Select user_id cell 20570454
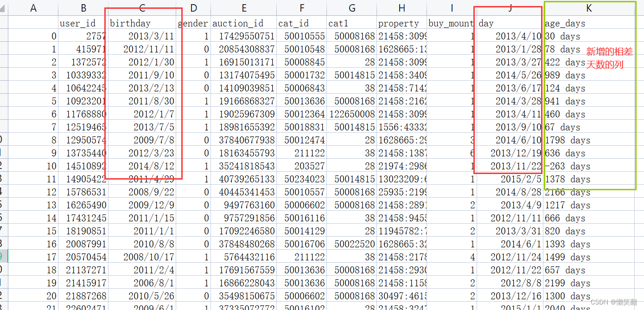 [x=83, y=257]
